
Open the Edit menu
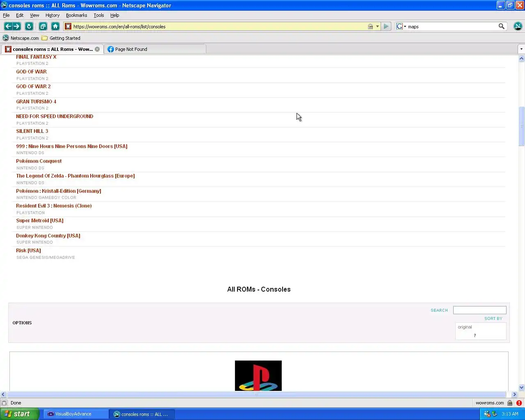click(x=20, y=15)
